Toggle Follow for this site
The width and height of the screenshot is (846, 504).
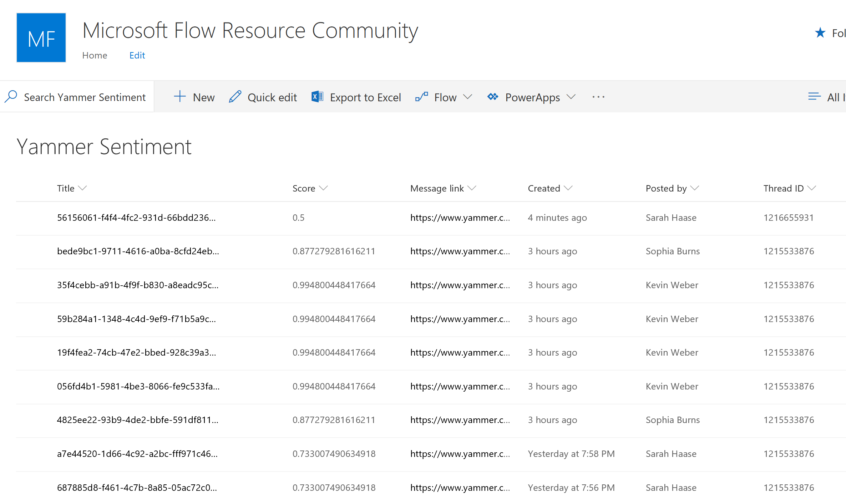[x=820, y=33]
